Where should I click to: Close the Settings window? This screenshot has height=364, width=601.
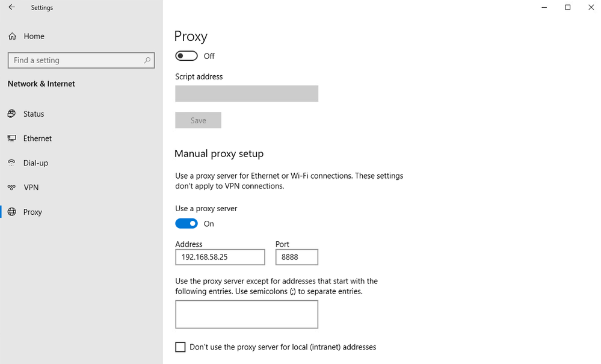pos(591,7)
